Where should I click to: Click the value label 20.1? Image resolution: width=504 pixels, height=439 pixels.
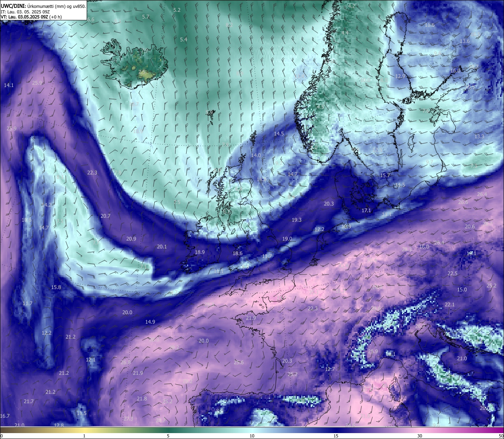pos(162,247)
